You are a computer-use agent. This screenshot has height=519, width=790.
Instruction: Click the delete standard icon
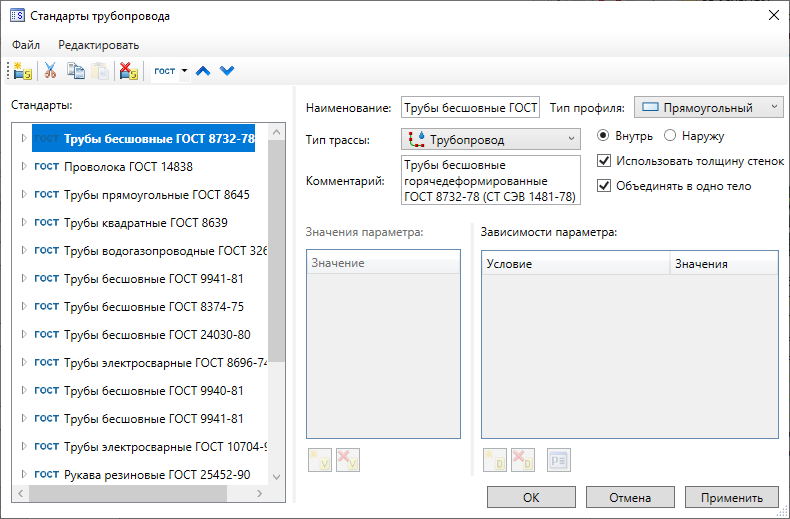(x=128, y=71)
